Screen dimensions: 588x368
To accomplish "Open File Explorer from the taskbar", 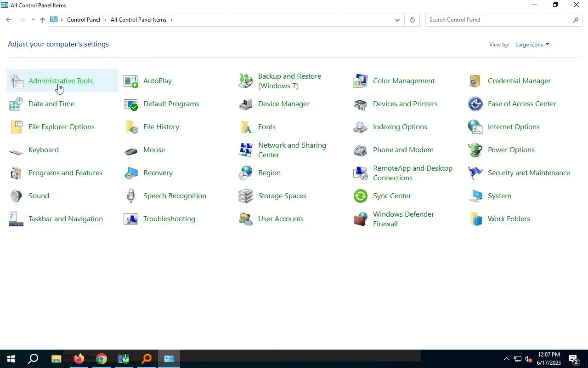I will click(56, 359).
